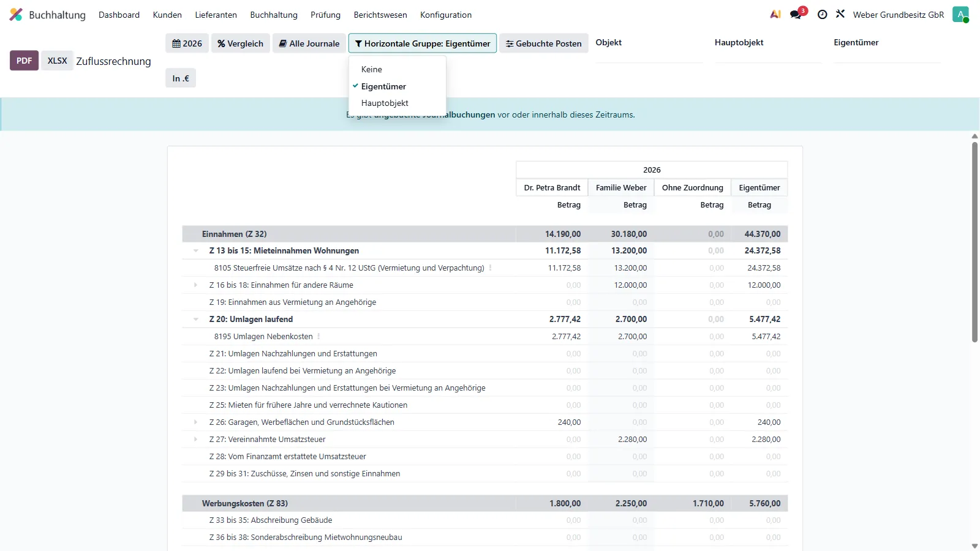Click the Dr. Petra Brandt column header
The height and width of the screenshot is (551, 980).
(552, 187)
